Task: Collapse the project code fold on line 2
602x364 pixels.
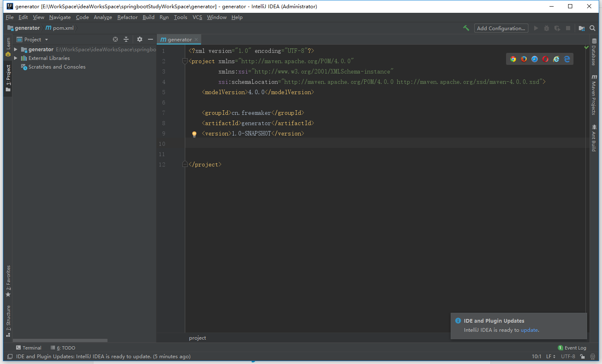Action: coord(184,61)
